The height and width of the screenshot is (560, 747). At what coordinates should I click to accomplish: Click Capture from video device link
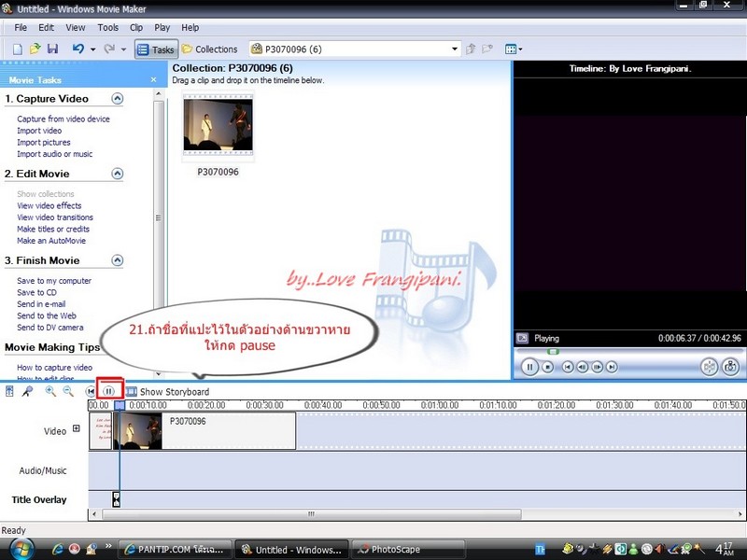click(63, 119)
